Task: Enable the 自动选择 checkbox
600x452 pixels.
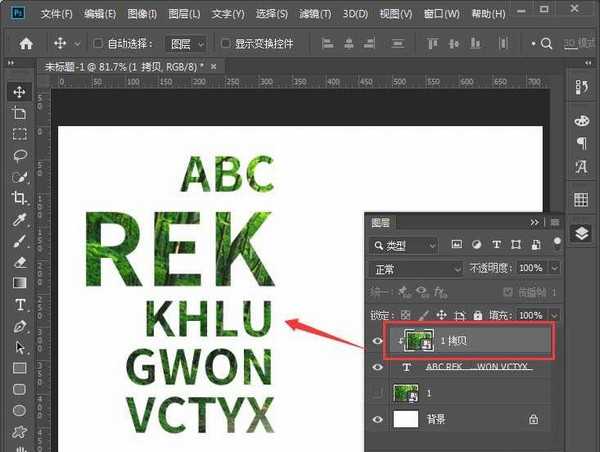Action: coord(98,44)
